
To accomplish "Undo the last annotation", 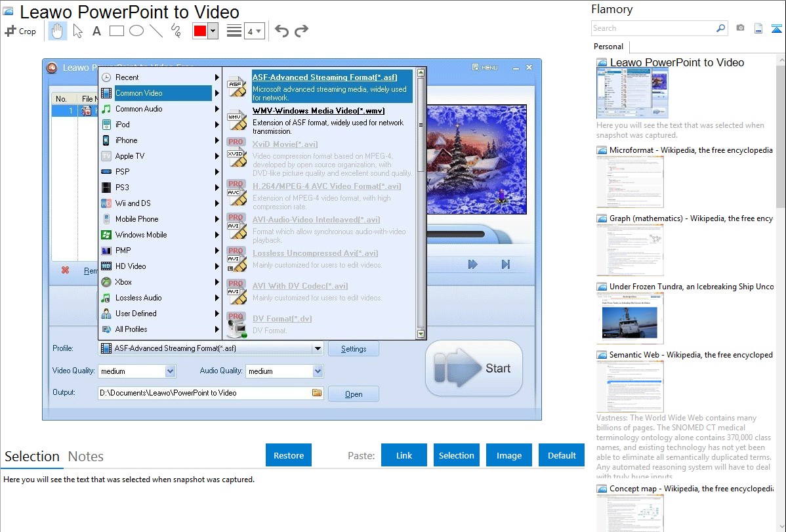I will pyautogui.click(x=281, y=31).
